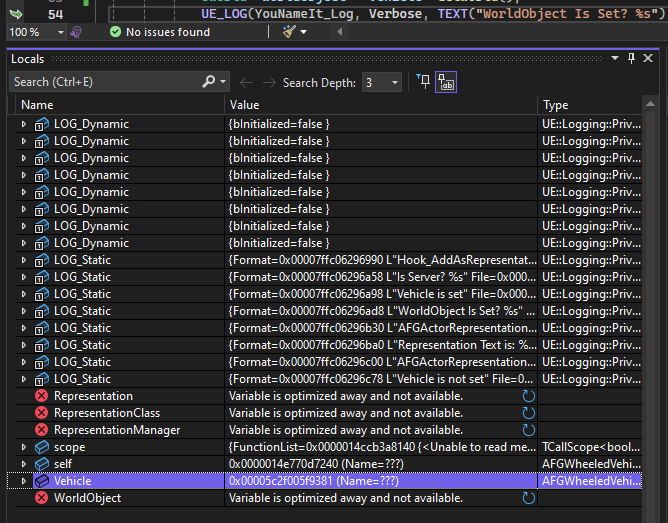Click the error icon beside RepresentationClass
This screenshot has width=668, height=523.
(x=41, y=413)
